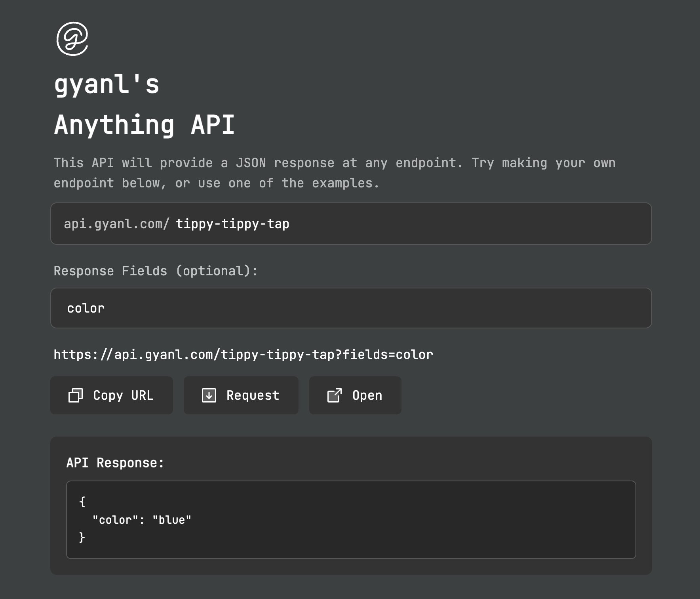Send the API call with Request button
The width and height of the screenshot is (700, 599).
point(241,395)
